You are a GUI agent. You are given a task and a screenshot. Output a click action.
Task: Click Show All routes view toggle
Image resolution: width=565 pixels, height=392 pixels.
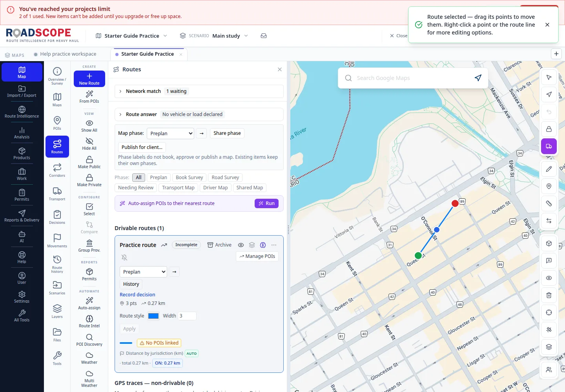tap(89, 126)
